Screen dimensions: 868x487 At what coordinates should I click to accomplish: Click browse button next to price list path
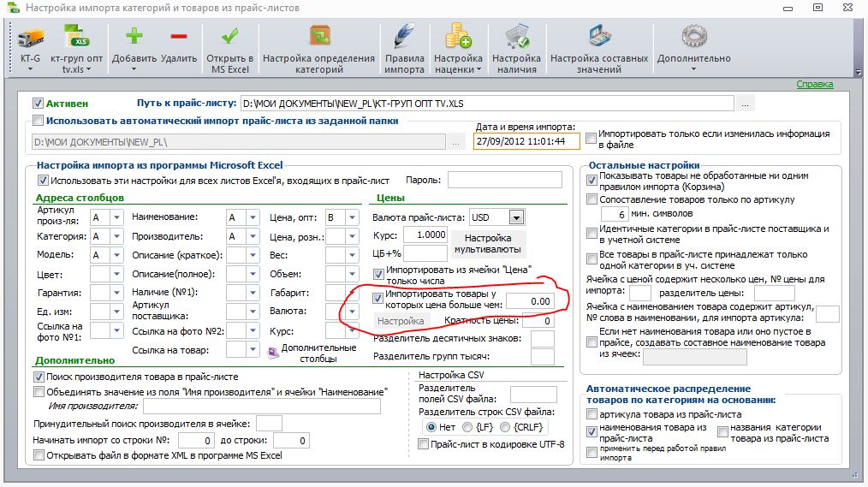[x=745, y=104]
